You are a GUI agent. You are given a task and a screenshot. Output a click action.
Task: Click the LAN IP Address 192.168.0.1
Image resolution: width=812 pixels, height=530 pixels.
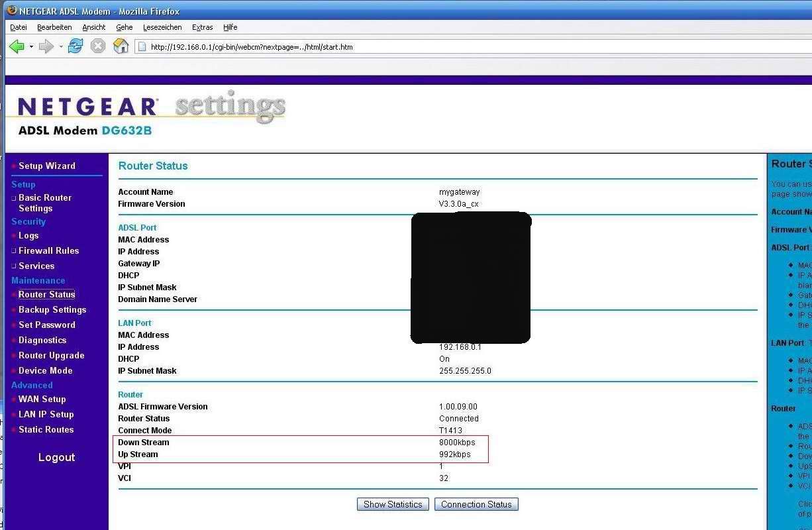[x=460, y=347]
